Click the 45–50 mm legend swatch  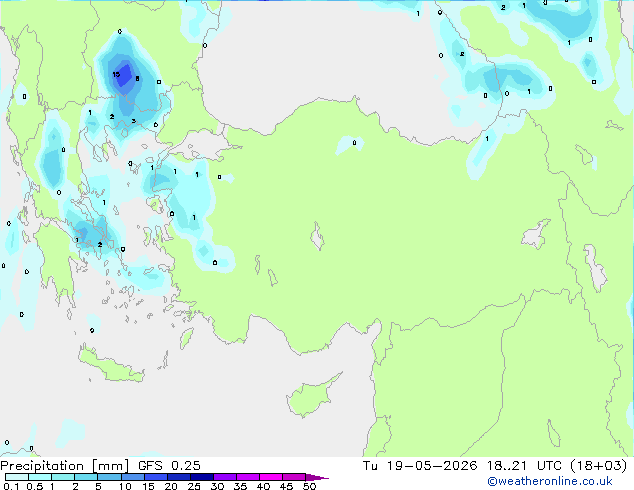294,477
